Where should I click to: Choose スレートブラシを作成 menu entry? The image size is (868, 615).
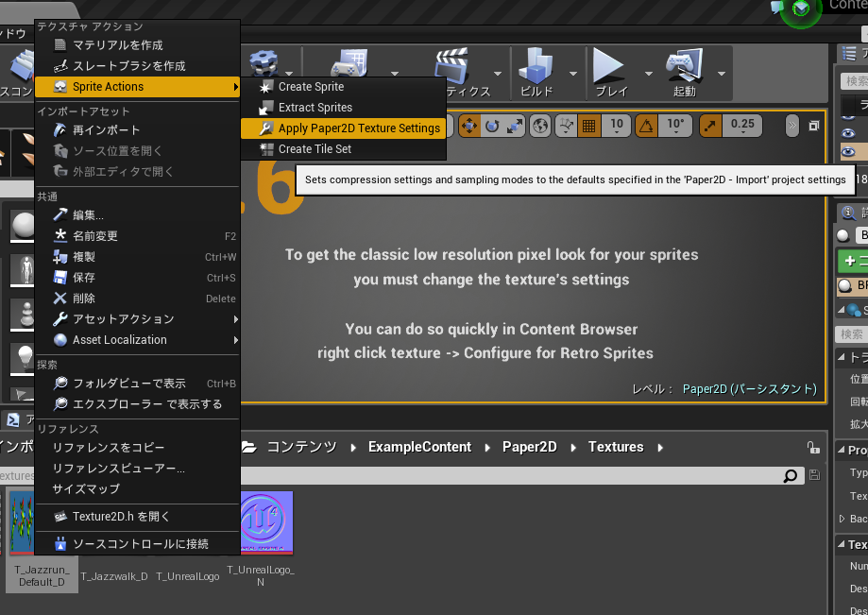click(137, 66)
